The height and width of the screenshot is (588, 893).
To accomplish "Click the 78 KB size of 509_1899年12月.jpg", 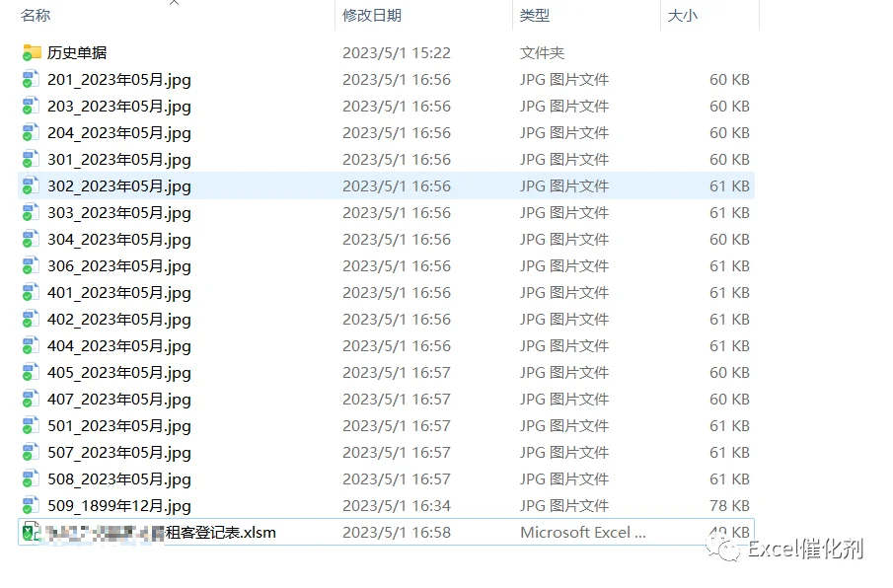I will [729, 506].
